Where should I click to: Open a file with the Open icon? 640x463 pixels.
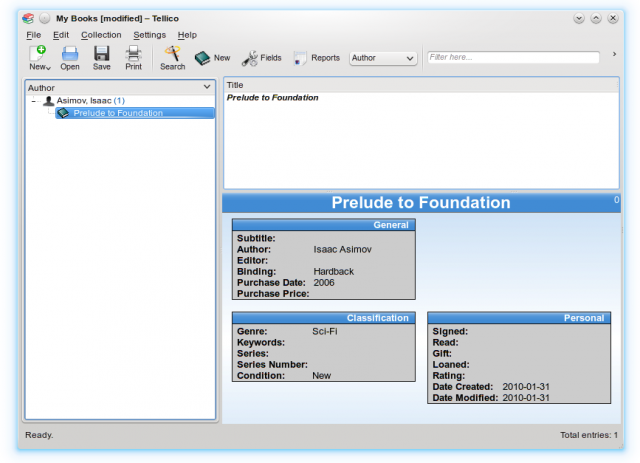point(70,57)
